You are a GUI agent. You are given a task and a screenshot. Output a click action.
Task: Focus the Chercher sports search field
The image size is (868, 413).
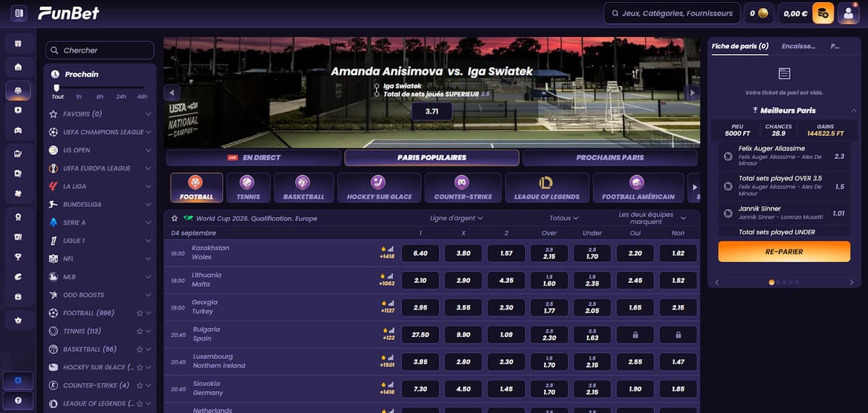click(x=100, y=50)
